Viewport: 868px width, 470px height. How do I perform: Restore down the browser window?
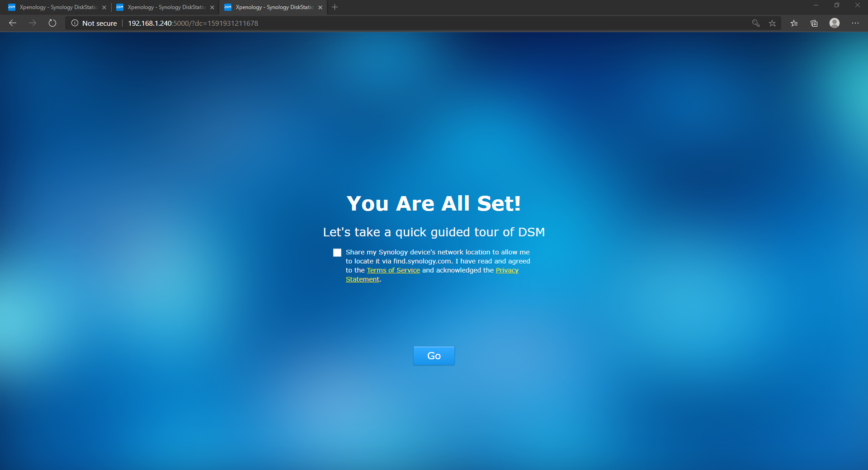(837, 5)
